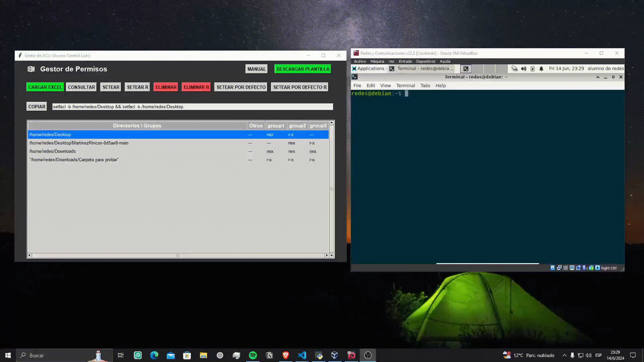The width and height of the screenshot is (644, 362).
Task: Click the horizontal scrollbar right arrow in table
Action: [x=327, y=255]
